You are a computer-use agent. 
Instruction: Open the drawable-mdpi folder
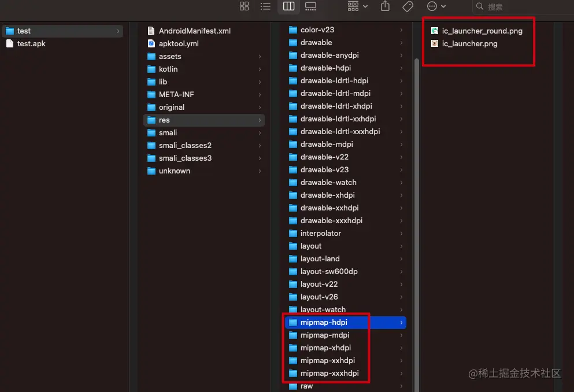pos(346,144)
